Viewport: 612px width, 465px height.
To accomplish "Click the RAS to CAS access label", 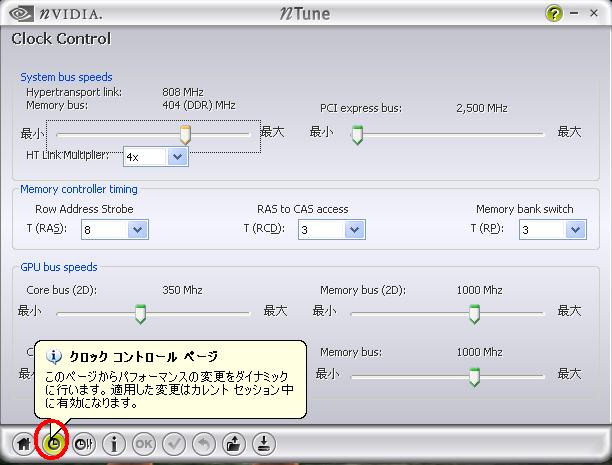I will point(302,209).
